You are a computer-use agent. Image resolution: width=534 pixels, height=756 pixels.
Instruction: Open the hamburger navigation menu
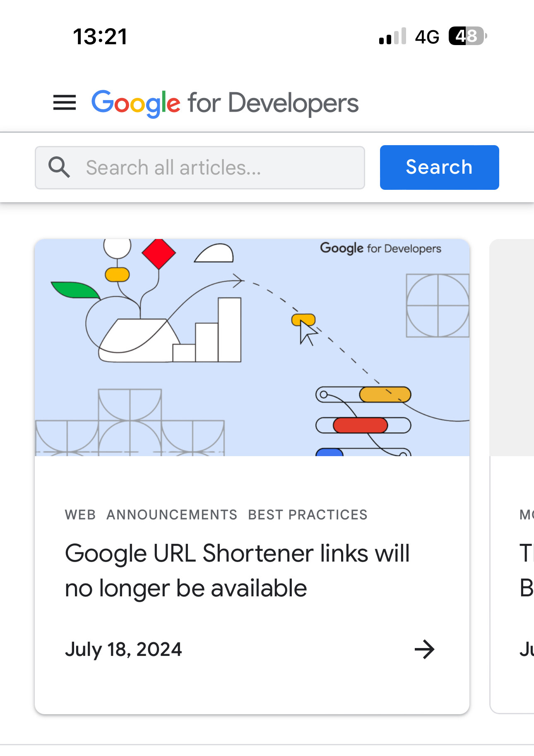pyautogui.click(x=65, y=103)
